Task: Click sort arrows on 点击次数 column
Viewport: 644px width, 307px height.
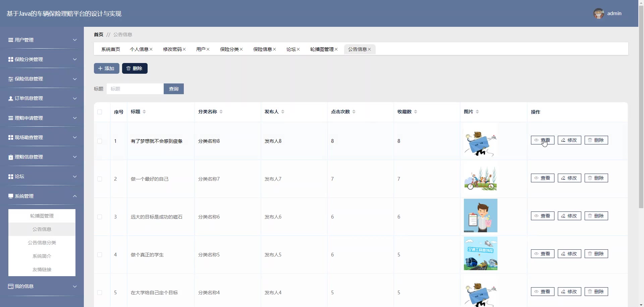Action: 354,112
